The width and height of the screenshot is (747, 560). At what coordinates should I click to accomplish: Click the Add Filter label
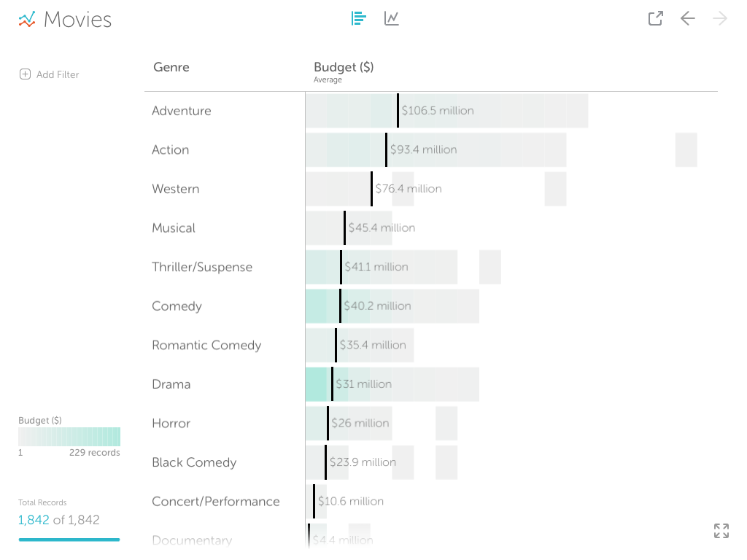point(58,74)
